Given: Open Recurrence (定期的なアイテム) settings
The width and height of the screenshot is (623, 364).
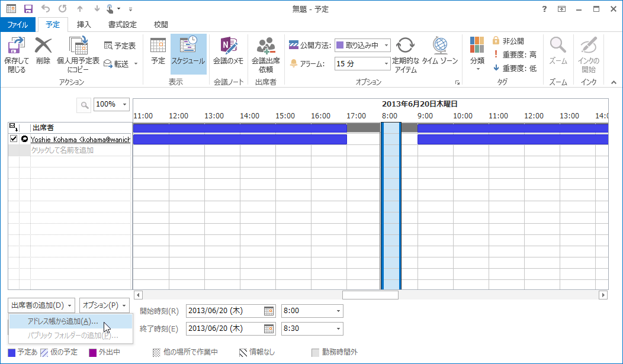Looking at the screenshot, I should coord(405,55).
